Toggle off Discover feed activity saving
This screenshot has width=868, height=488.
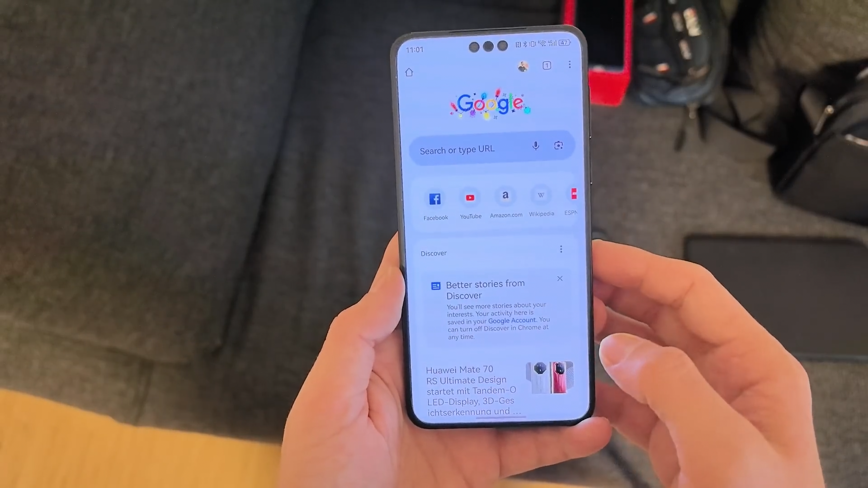[511, 320]
